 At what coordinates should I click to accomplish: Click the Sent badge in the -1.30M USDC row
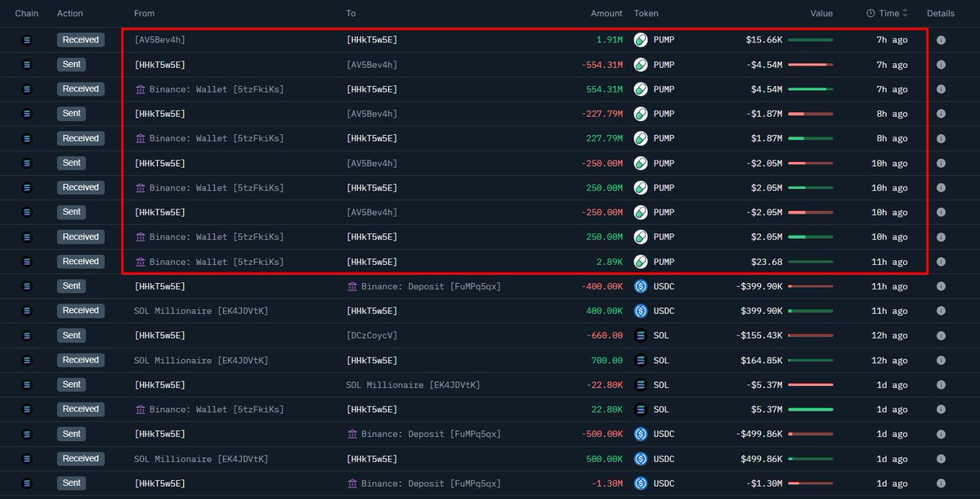pos(71,483)
